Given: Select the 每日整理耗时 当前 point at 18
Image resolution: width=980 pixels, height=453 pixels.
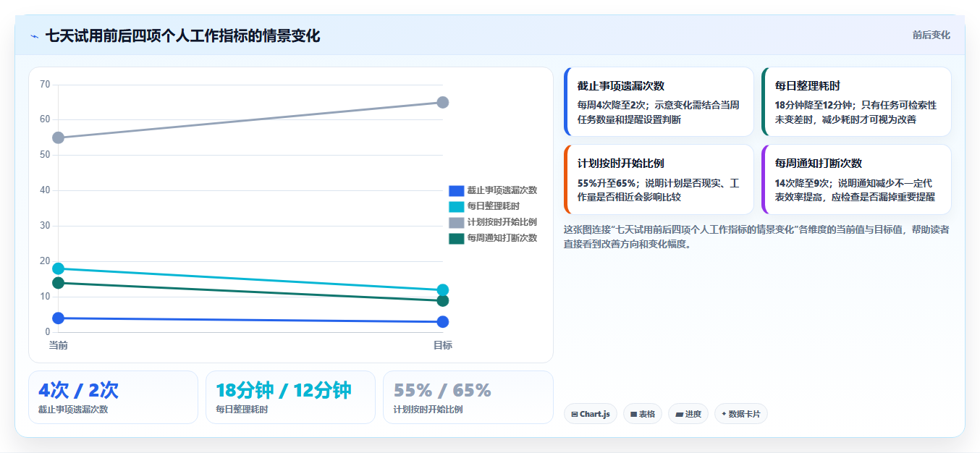Looking at the screenshot, I should [59, 268].
